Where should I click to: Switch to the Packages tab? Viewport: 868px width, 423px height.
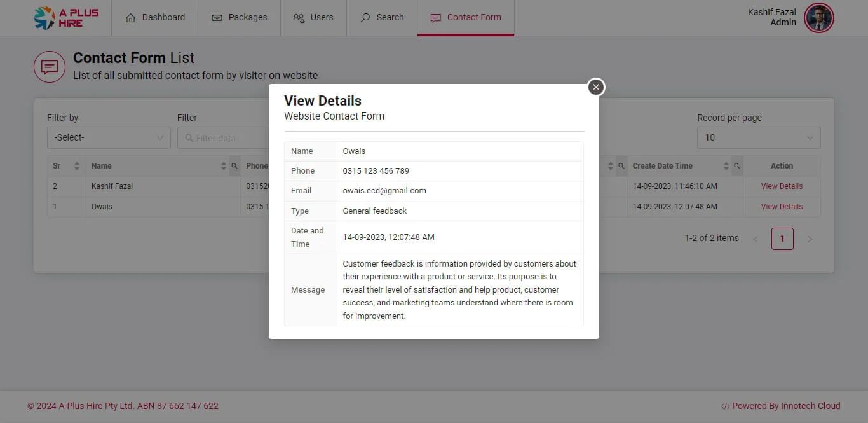click(x=239, y=18)
